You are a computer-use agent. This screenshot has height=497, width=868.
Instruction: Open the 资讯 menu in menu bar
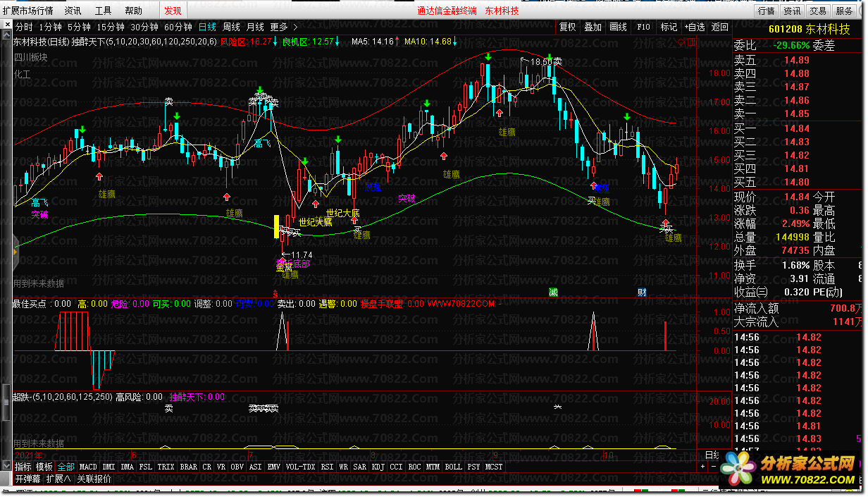[73, 11]
